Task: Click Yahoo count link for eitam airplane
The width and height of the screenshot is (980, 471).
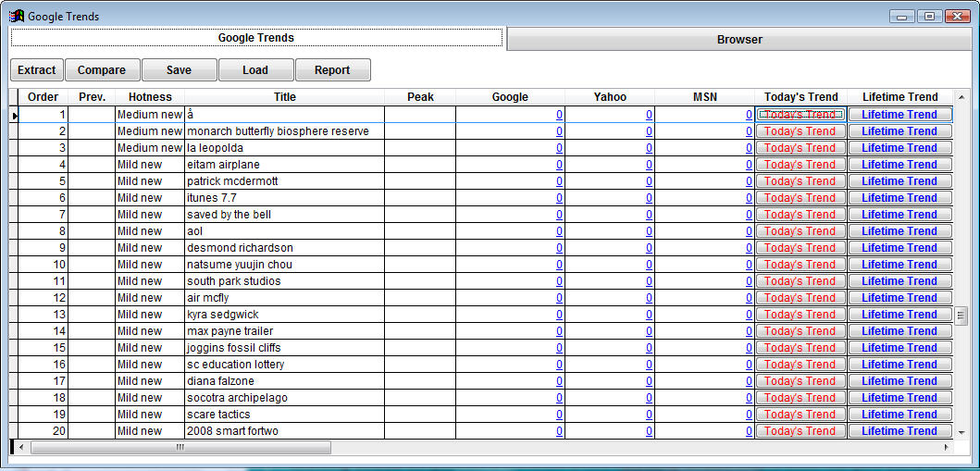Action: point(649,165)
